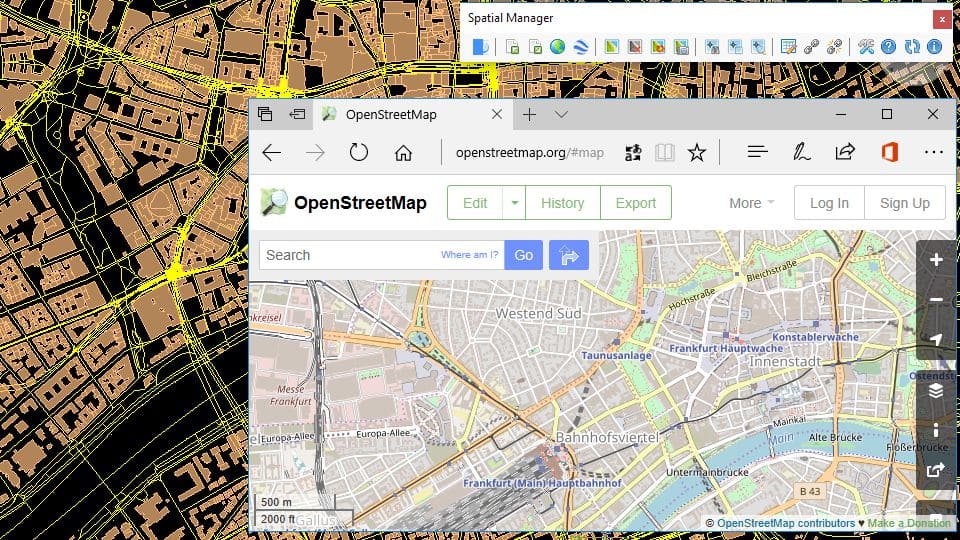Click the openstreetmap.org address bar
The width and height of the screenshot is (960, 540).
point(530,152)
